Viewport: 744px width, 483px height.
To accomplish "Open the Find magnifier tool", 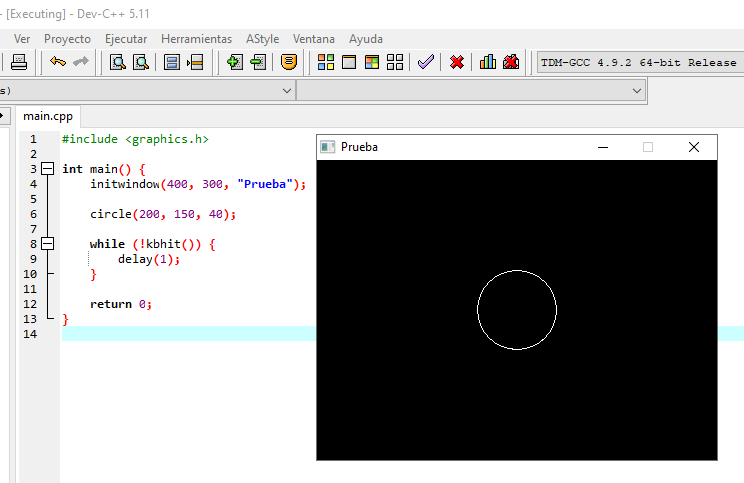I will click(118, 62).
